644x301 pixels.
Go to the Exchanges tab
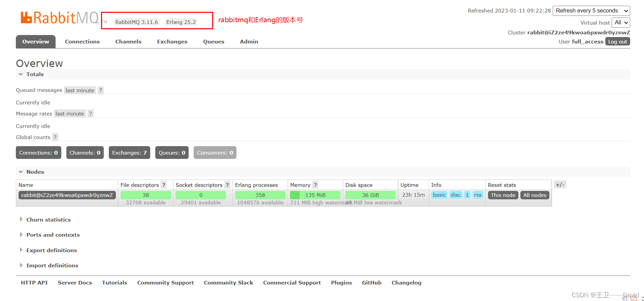172,42
